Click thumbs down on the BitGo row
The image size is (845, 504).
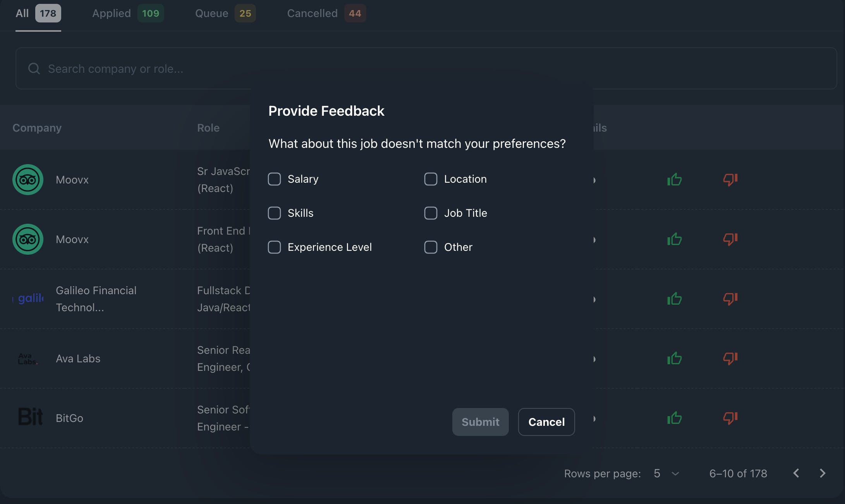tap(730, 418)
